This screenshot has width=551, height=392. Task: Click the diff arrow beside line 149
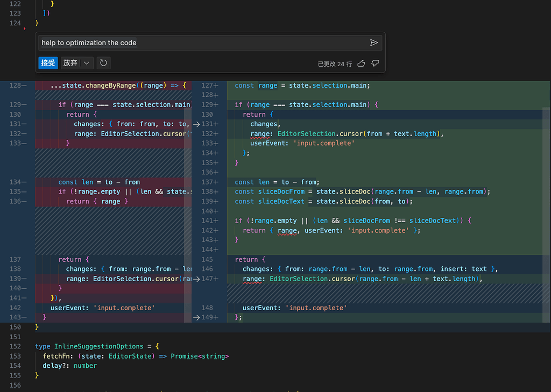click(x=196, y=317)
